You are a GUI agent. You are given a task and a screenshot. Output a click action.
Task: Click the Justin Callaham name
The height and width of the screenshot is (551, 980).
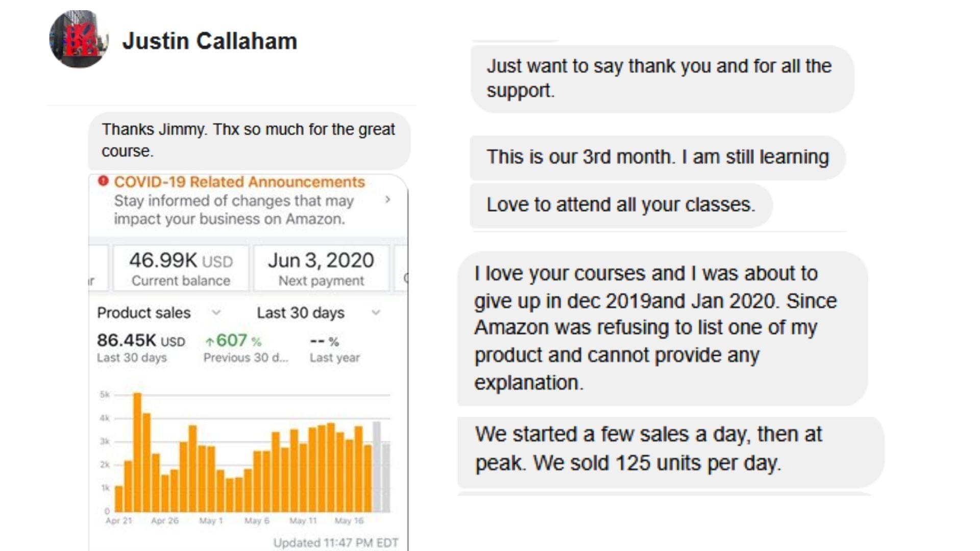(x=209, y=41)
